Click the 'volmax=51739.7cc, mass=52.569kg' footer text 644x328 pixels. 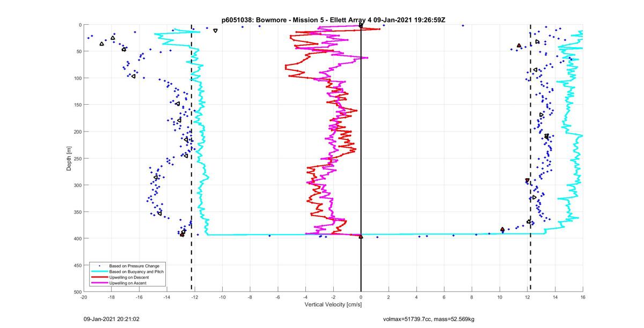[429, 319]
